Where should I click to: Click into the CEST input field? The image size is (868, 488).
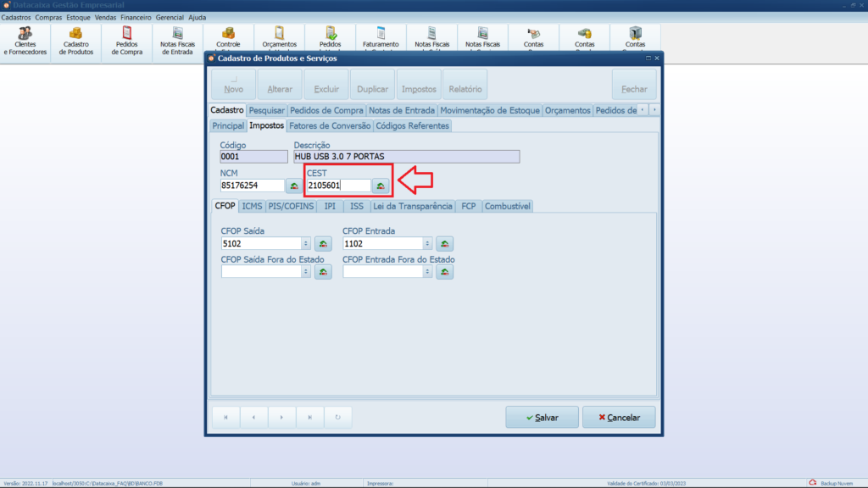[x=337, y=186]
